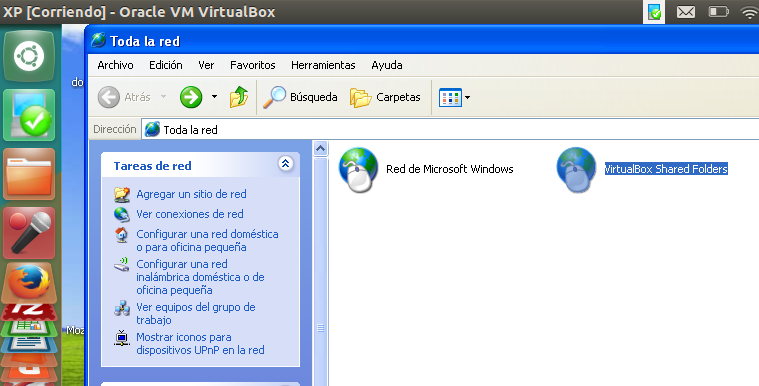Image resolution: width=759 pixels, height=386 pixels.
Task: Click Mostrar iconos para dispositivos UPnP
Action: click(x=200, y=343)
